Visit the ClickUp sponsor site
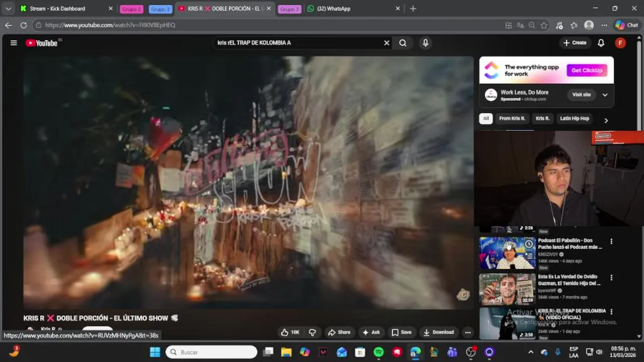 (x=582, y=95)
